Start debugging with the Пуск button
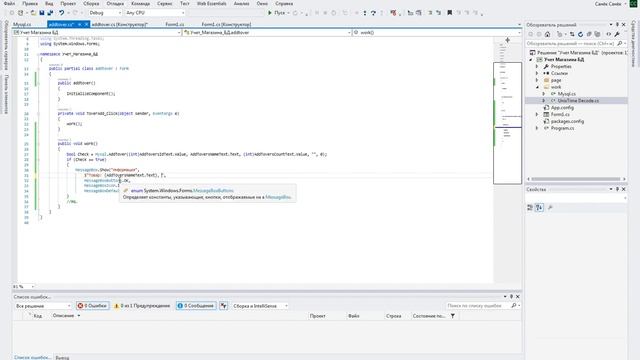This screenshot has width=640, height=360. 277,13
